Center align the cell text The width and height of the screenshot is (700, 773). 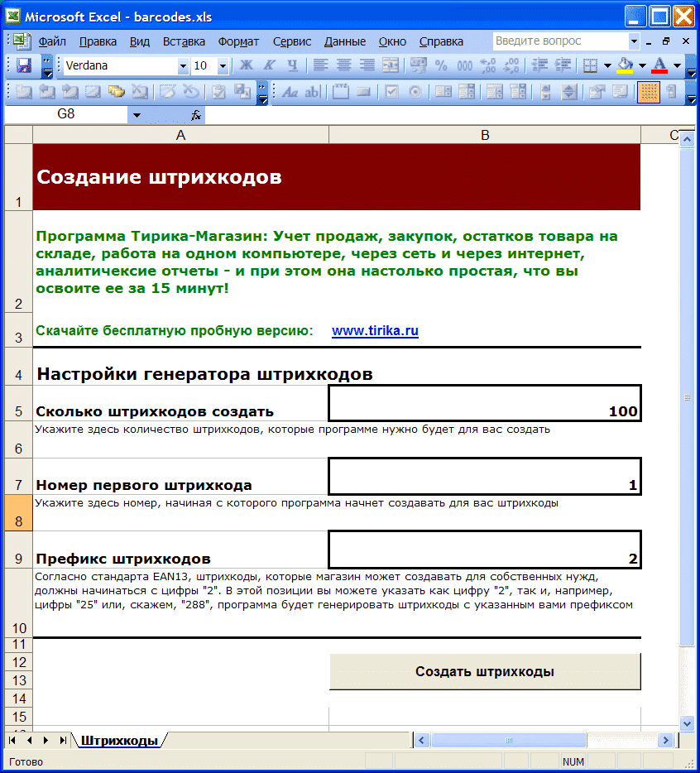(343, 66)
